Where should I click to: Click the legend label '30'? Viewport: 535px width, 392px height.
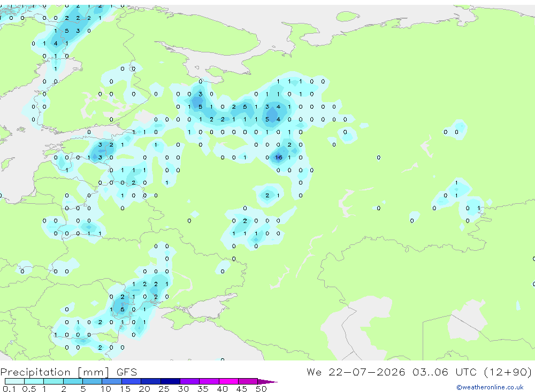coord(183,389)
